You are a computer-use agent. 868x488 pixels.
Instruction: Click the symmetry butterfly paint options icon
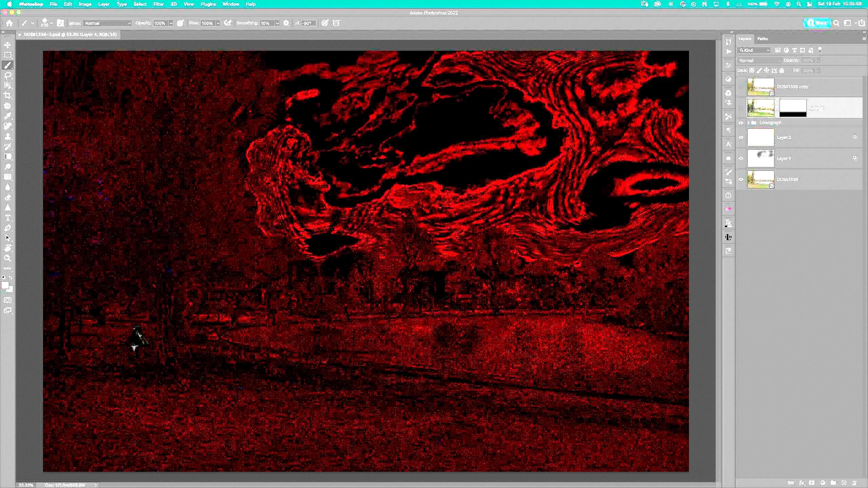(x=336, y=23)
